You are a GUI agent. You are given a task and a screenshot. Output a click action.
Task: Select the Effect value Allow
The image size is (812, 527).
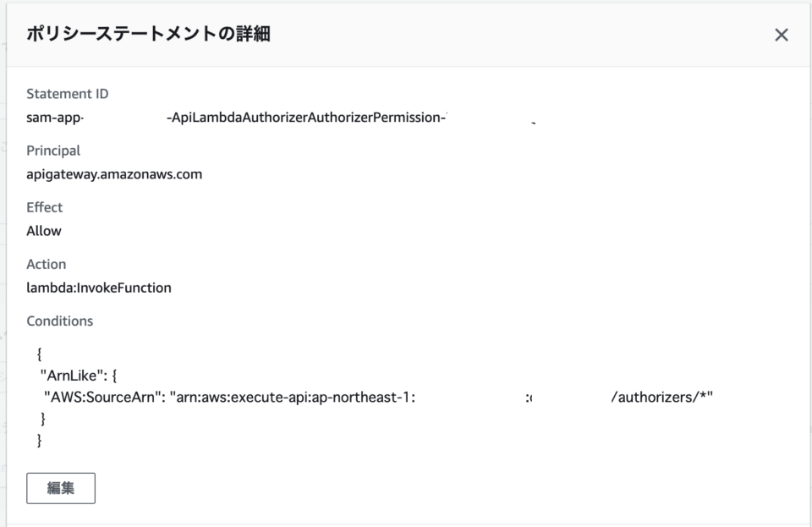[x=45, y=229]
